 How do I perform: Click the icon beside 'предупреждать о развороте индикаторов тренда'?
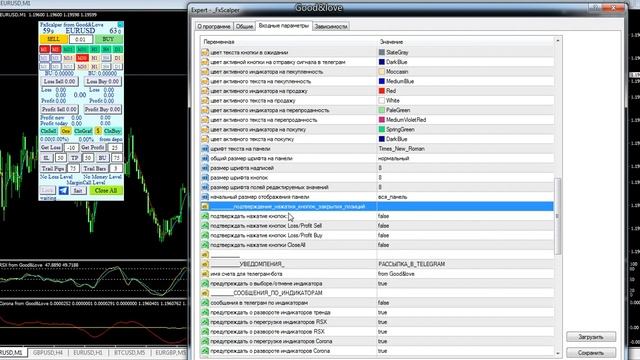tap(205, 313)
